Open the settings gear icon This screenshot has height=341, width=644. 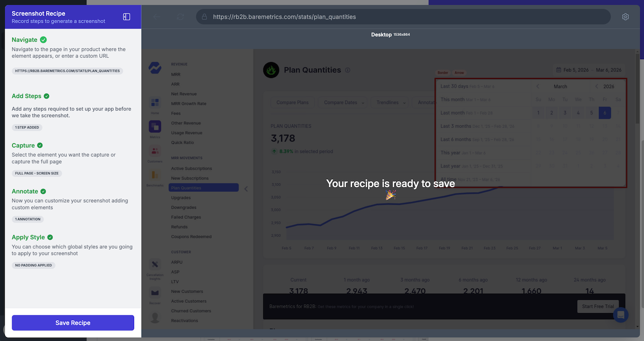click(x=625, y=17)
